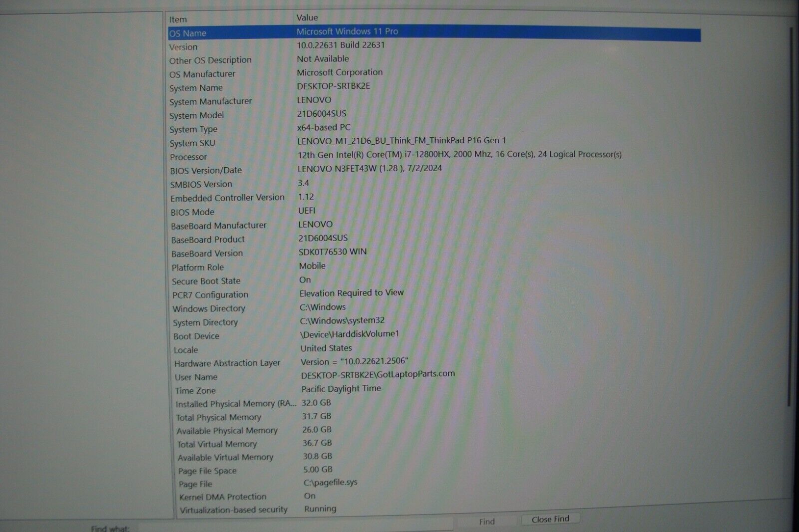Click the Find button
This screenshot has height=532, width=799.
coord(487,522)
